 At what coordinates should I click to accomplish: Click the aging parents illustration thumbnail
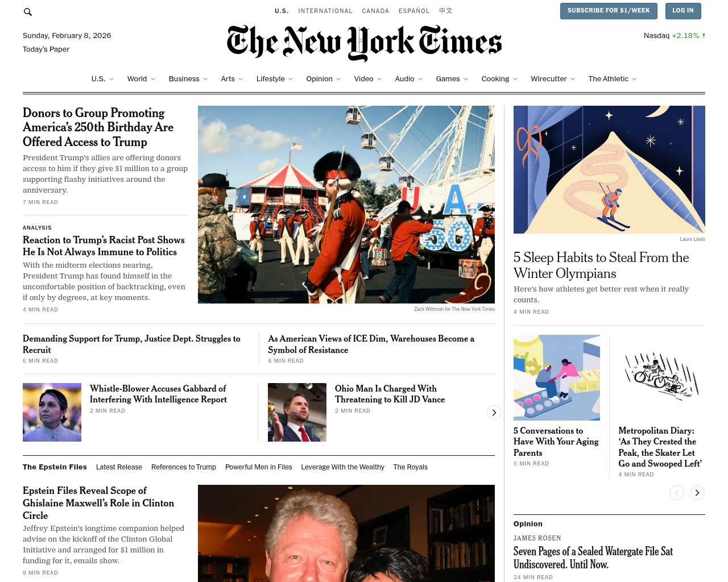pos(556,377)
